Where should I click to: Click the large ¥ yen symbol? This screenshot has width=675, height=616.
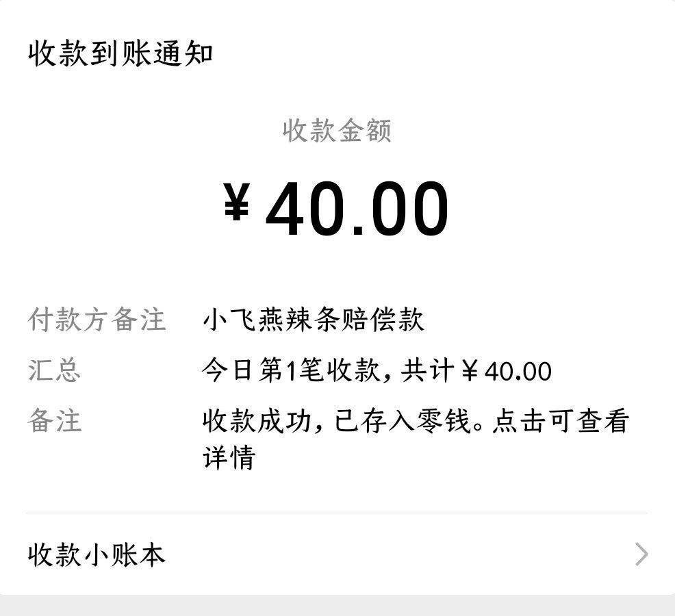tap(236, 204)
